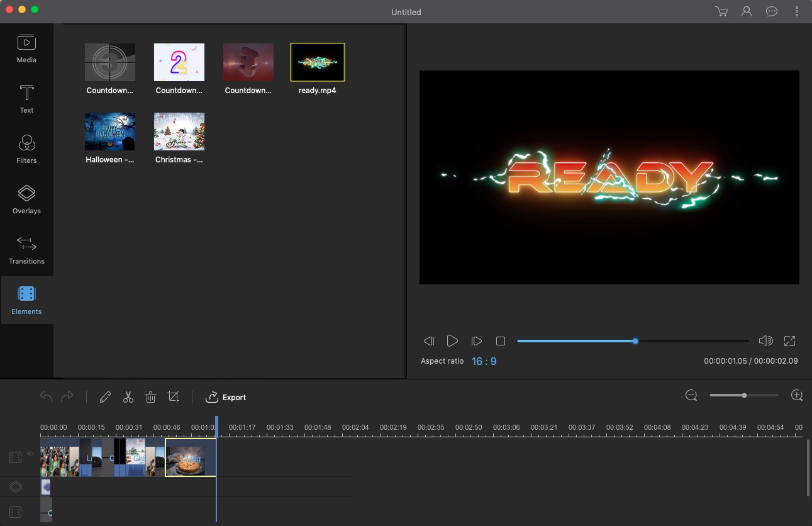
Task: Open the Text panel
Action: pos(26,99)
